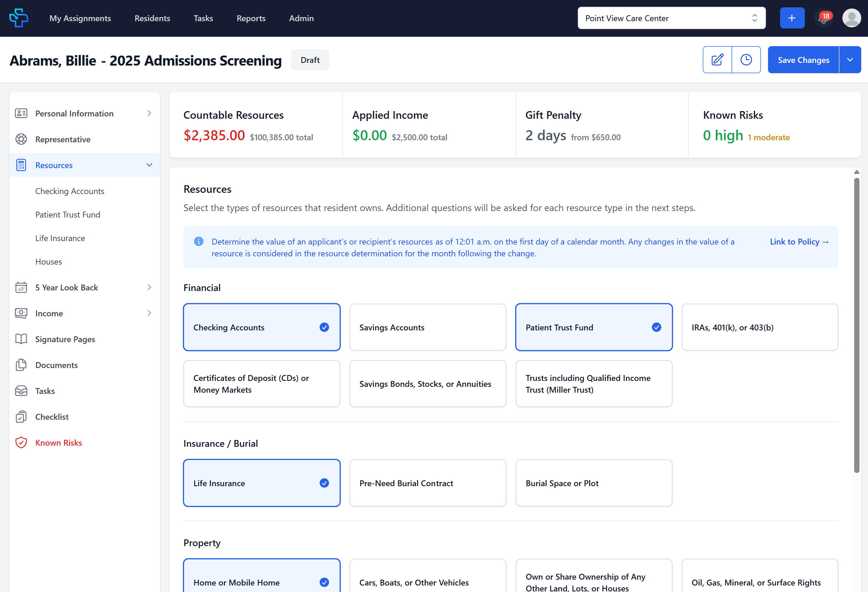868x592 pixels.
Task: Open the Known Risks shield icon
Action: coord(21,442)
